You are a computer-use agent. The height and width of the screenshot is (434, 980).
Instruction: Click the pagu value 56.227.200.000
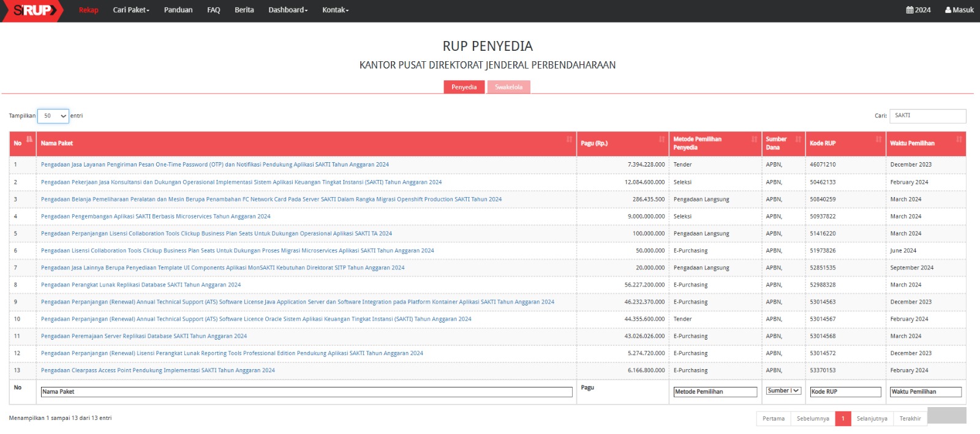point(644,285)
